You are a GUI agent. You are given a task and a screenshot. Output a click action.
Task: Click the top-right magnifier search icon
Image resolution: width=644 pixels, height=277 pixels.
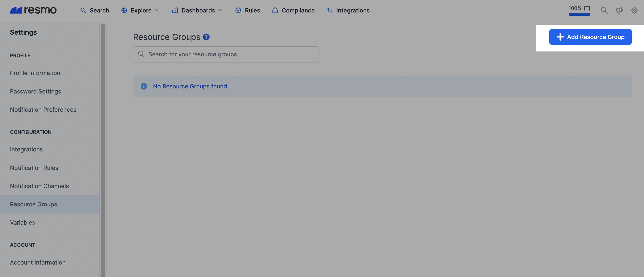coord(604,10)
